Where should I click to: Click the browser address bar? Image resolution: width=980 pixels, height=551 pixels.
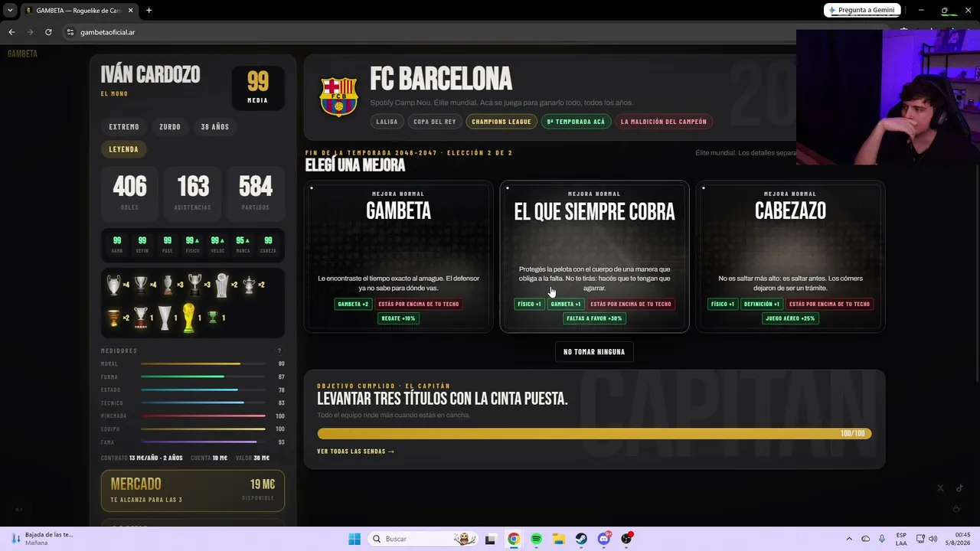pos(429,32)
